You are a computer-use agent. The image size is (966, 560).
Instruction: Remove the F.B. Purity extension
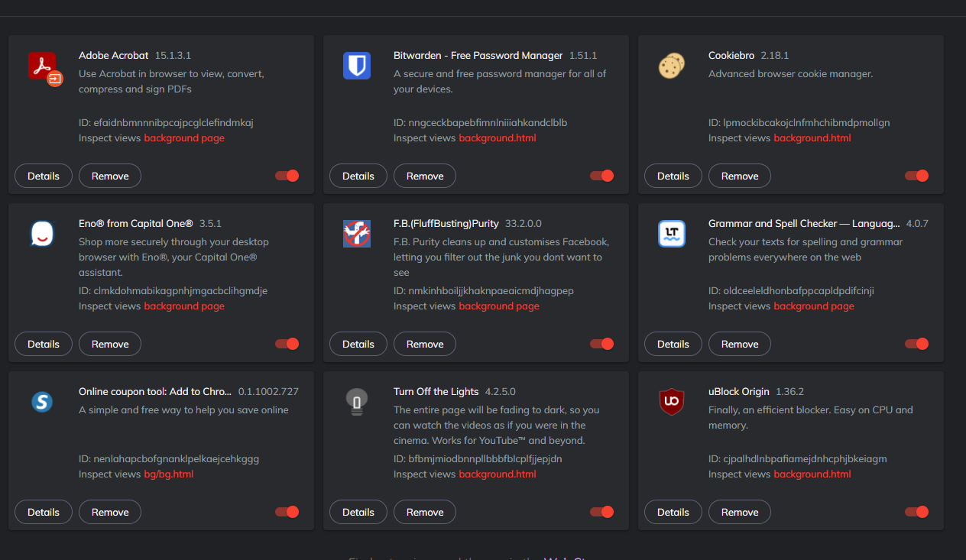click(x=425, y=344)
